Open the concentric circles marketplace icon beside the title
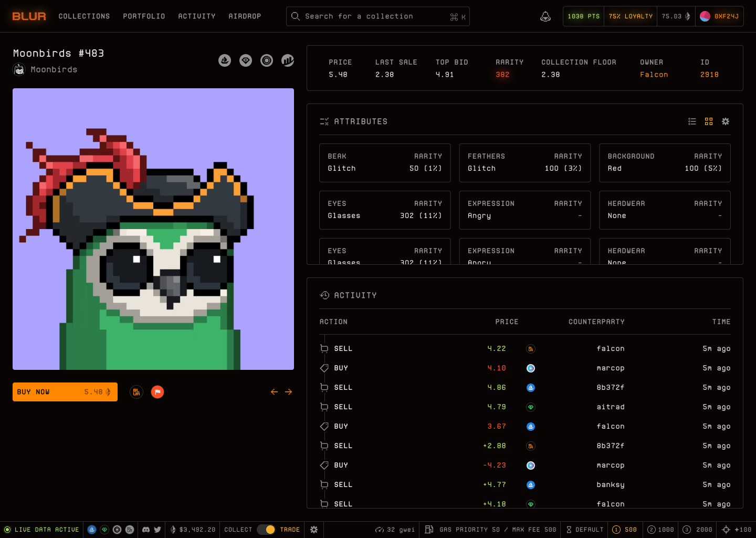 click(x=267, y=60)
